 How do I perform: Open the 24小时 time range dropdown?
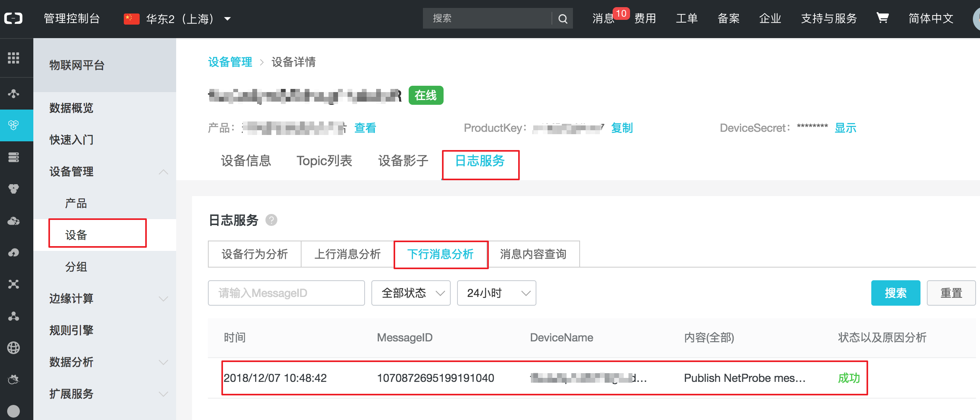[497, 293]
